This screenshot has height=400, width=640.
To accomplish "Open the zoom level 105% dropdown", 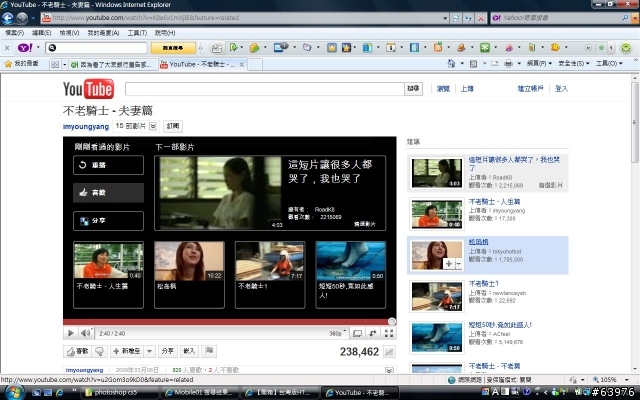I will click(x=627, y=380).
